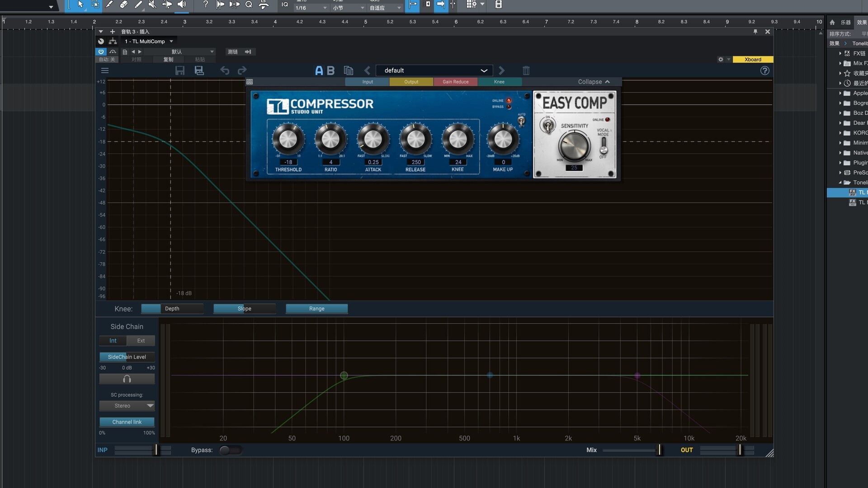The width and height of the screenshot is (868, 488).
Task: Open the 效果 tab in browser
Action: click(862, 22)
